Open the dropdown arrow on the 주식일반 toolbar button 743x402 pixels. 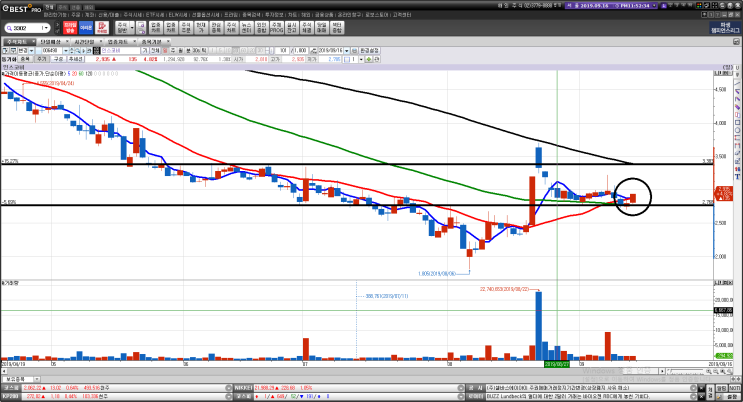coord(132,28)
